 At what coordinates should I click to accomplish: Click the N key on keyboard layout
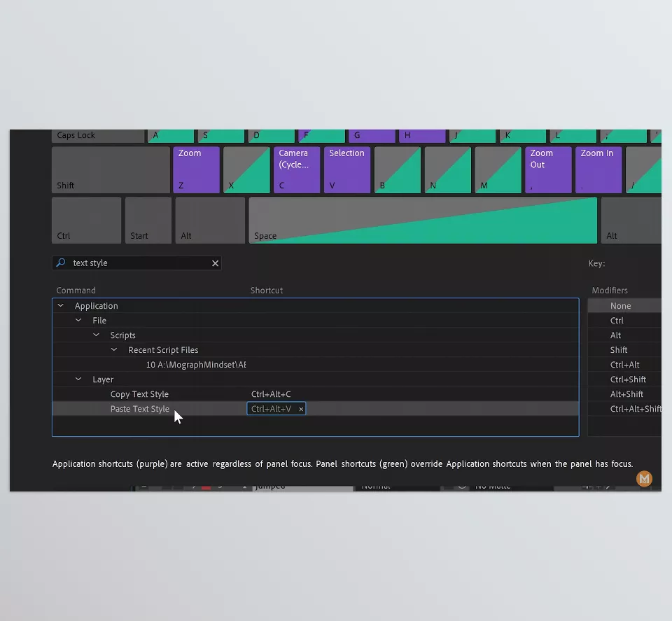(x=448, y=169)
